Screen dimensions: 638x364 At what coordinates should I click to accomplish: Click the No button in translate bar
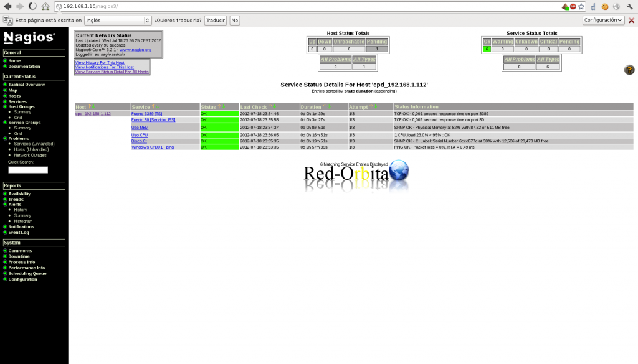click(234, 20)
